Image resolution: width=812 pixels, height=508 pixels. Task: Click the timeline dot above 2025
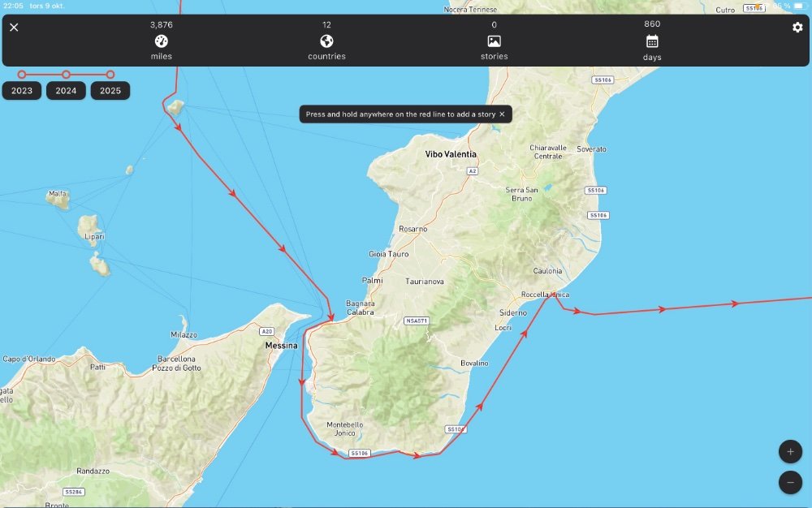(x=110, y=75)
